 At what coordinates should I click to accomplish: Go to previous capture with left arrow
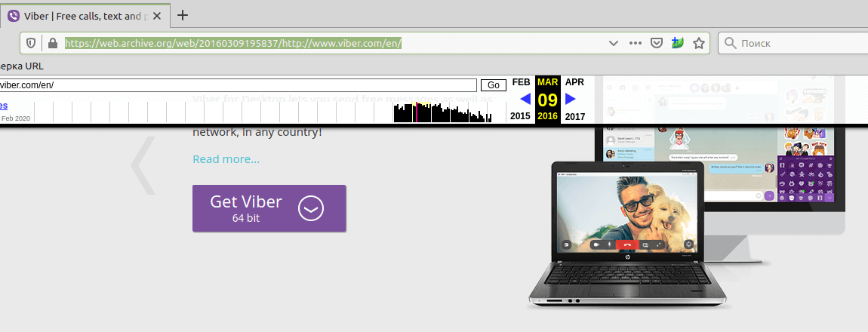point(525,99)
